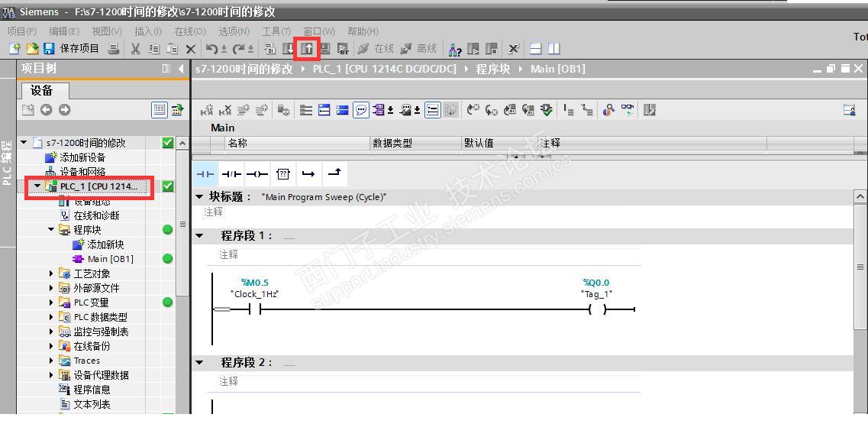Image resolution: width=868 pixels, height=440 pixels.
Task: Split editor space horizontally
Action: (535, 49)
